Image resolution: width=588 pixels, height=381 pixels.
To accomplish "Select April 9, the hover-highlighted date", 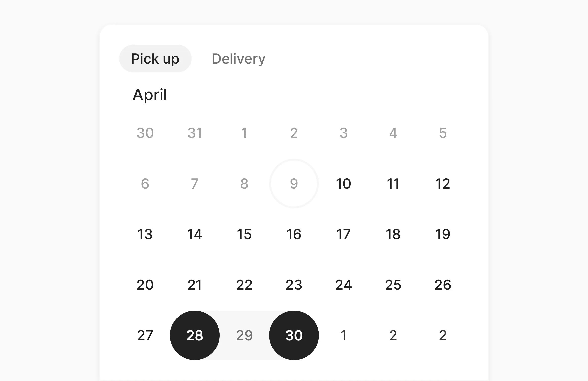I will (x=294, y=184).
